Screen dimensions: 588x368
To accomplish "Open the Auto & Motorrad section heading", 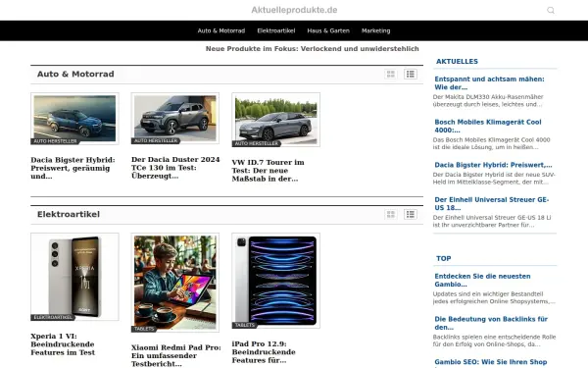I will pyautogui.click(x=75, y=74).
